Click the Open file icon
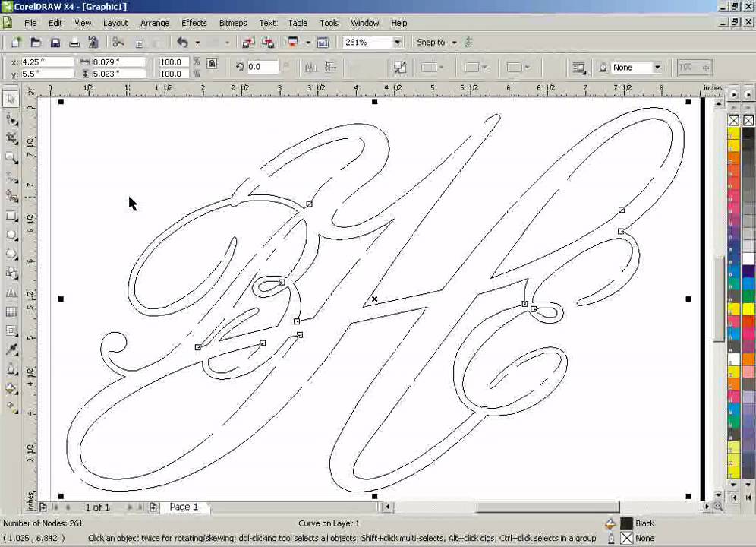This screenshot has height=547, width=756. [x=36, y=43]
